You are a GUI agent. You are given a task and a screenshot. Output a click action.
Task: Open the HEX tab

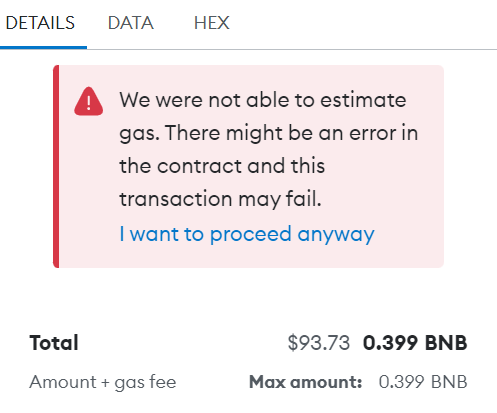212,23
